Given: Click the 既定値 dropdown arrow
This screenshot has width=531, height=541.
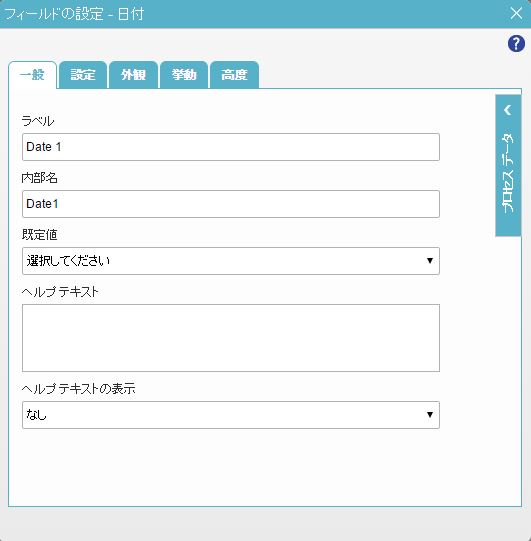Looking at the screenshot, I should (430, 261).
